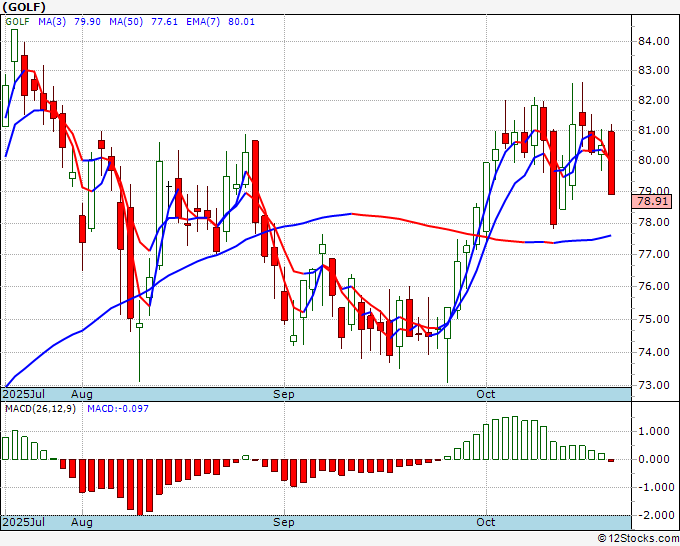Click the 77.00 price axis label
The height and width of the screenshot is (546, 680).
[x=654, y=254]
